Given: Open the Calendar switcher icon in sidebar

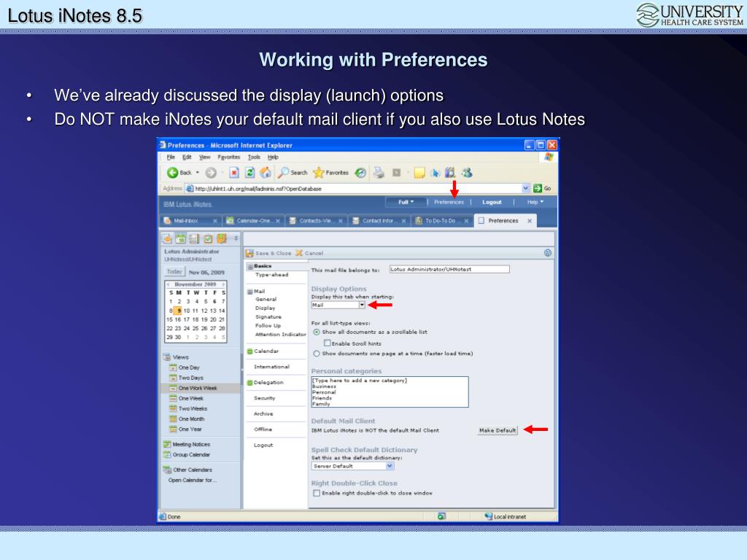Looking at the screenshot, I should [180, 238].
